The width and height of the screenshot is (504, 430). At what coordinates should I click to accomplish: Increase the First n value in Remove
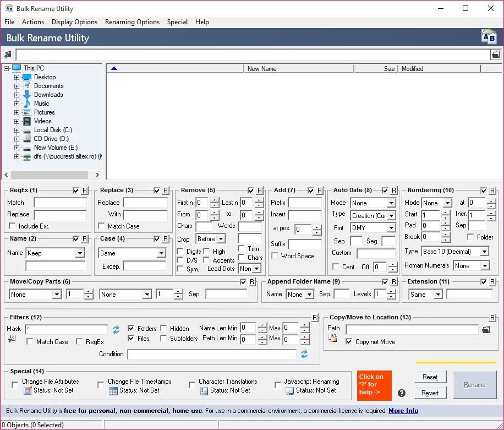click(x=215, y=201)
